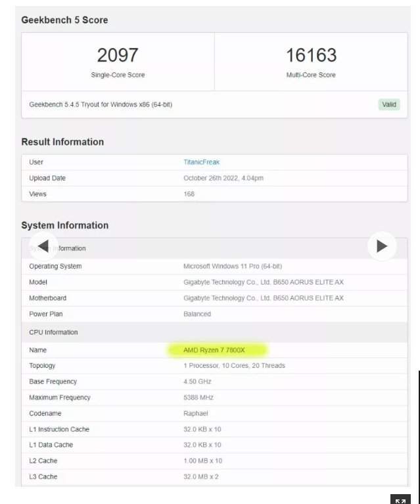Click the Upload Date label

coord(47,178)
